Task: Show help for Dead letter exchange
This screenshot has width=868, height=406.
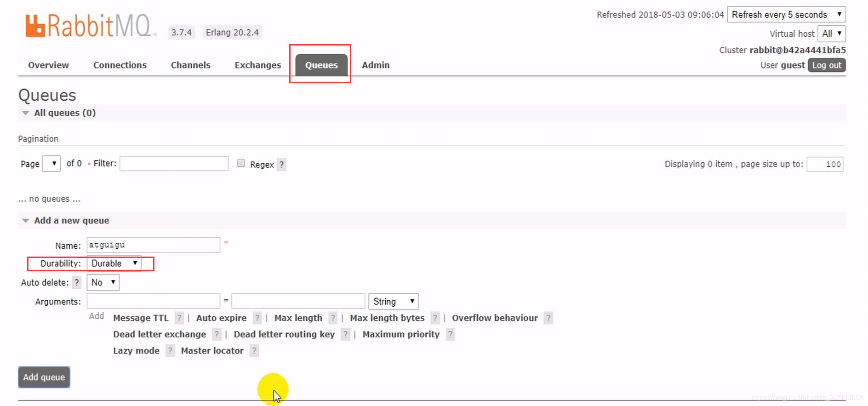Action: [217, 334]
